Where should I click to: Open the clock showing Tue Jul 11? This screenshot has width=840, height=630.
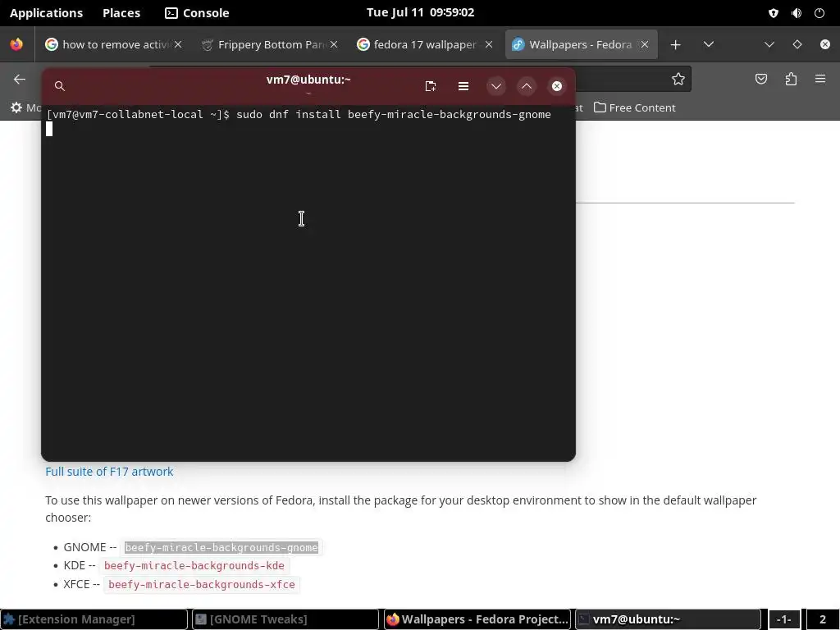(420, 12)
